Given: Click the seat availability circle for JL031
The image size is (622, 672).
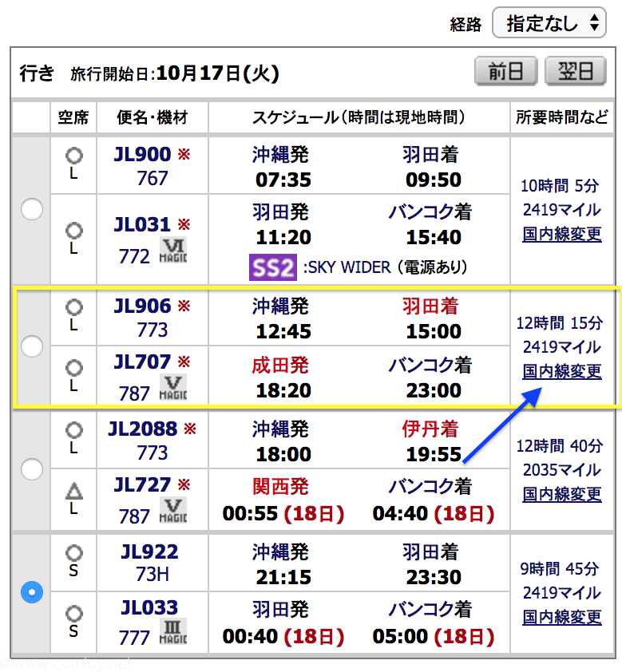Looking at the screenshot, I should [73, 230].
